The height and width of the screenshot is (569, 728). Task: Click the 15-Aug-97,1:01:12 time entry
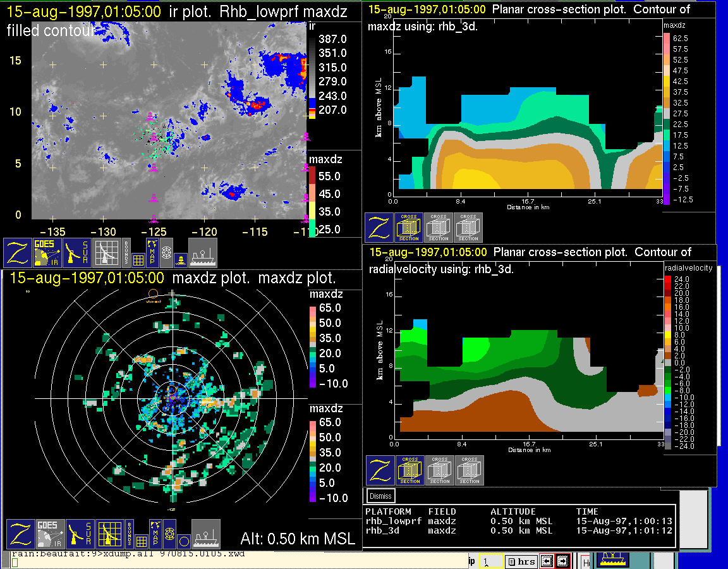pos(624,530)
